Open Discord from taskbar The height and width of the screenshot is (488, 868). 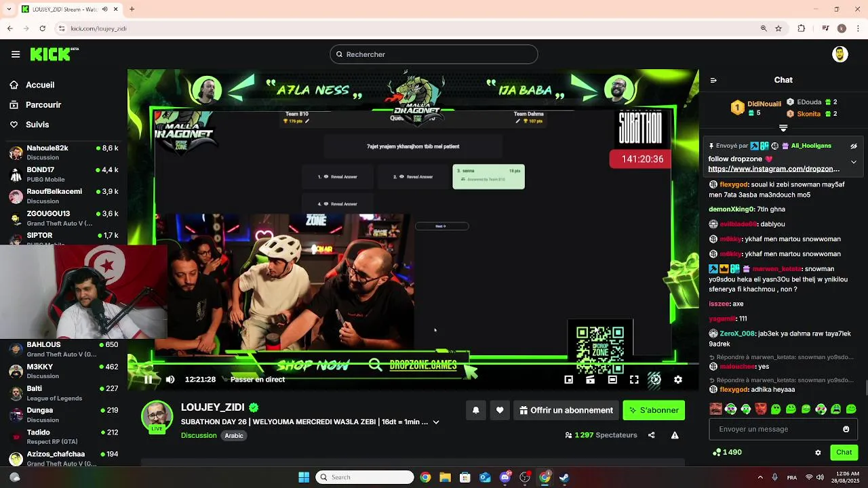tap(505, 477)
